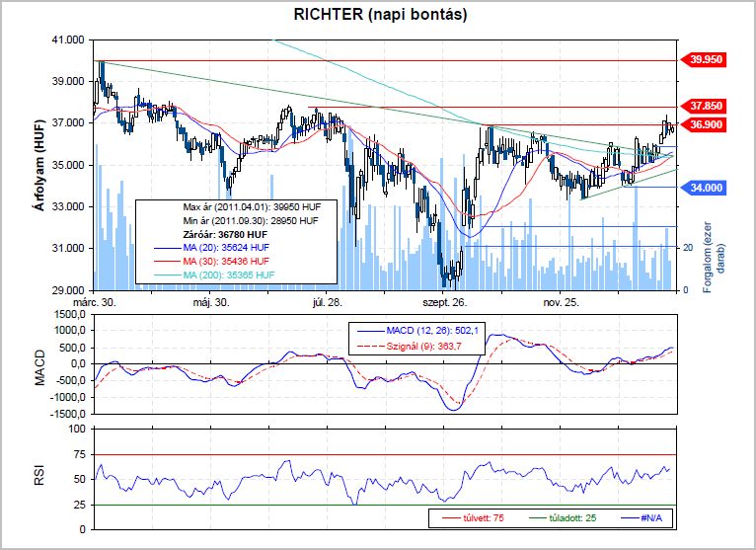Click the 'MACD' axis label
This screenshot has width=756, height=550.
click(x=39, y=367)
